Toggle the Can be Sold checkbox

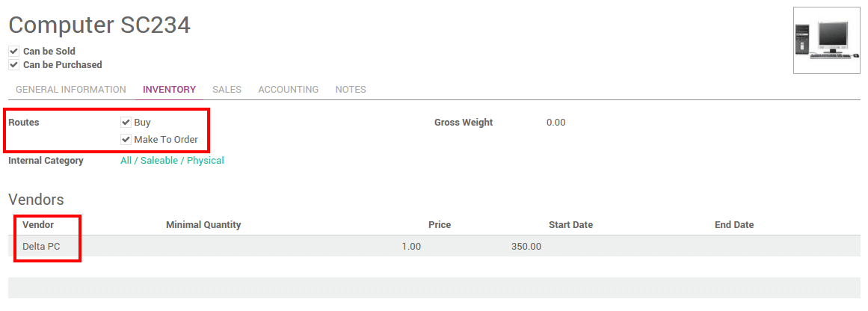click(13, 52)
